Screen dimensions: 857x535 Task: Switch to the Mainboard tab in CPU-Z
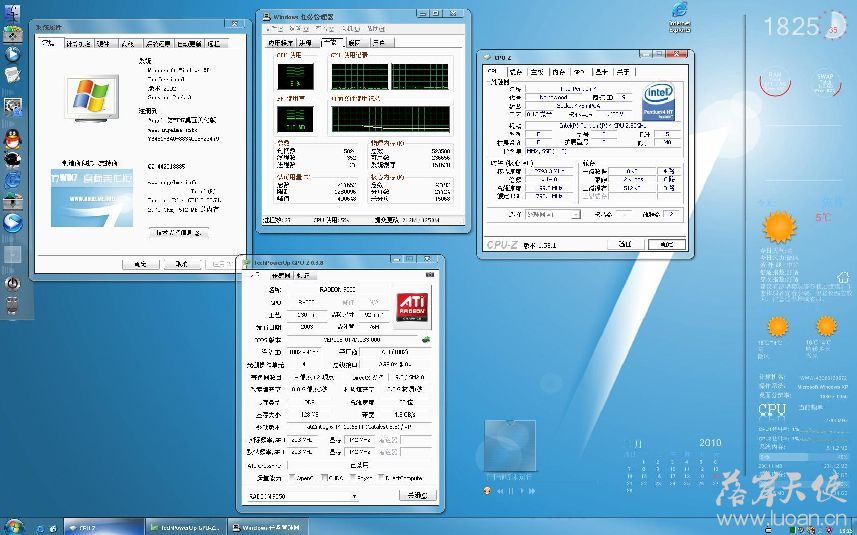(x=537, y=72)
